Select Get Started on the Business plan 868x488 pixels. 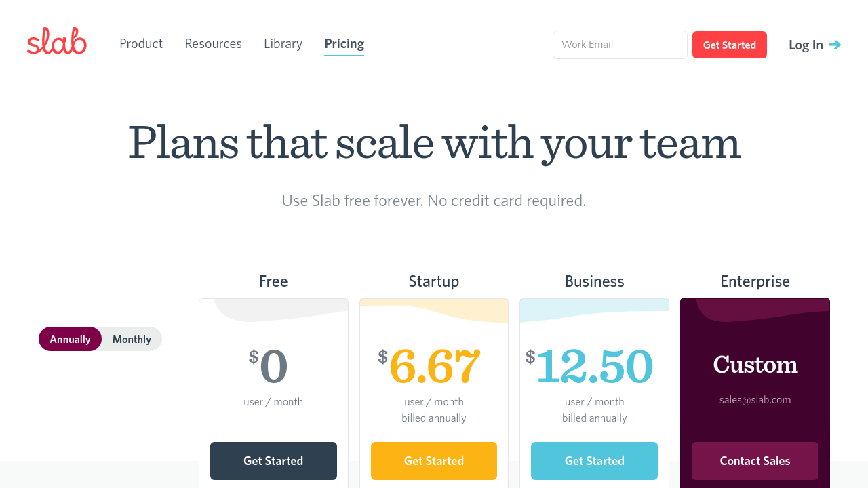point(594,461)
